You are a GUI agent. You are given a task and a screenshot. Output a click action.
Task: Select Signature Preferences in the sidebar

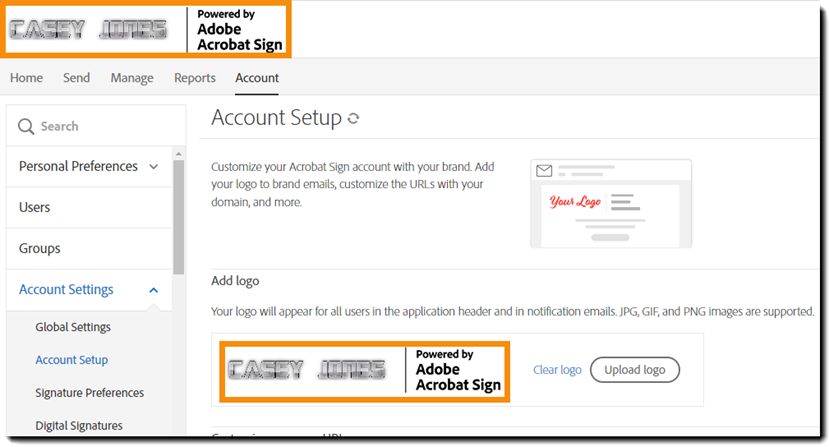pyautogui.click(x=89, y=393)
